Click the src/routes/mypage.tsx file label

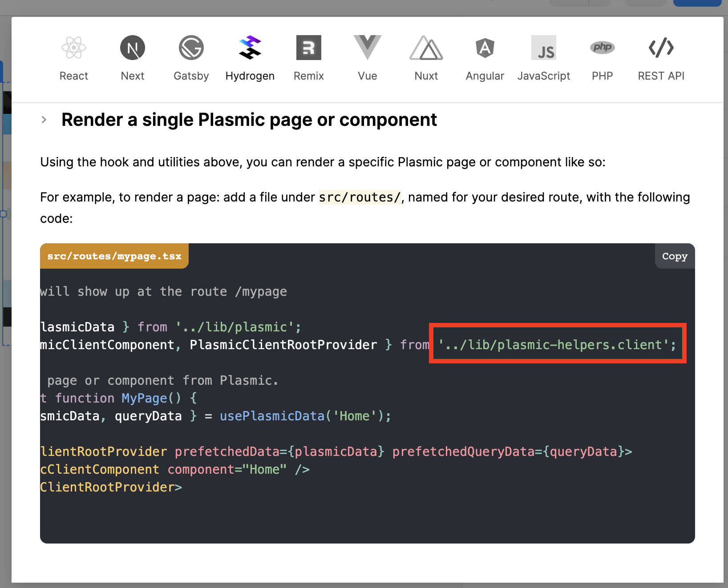point(114,256)
